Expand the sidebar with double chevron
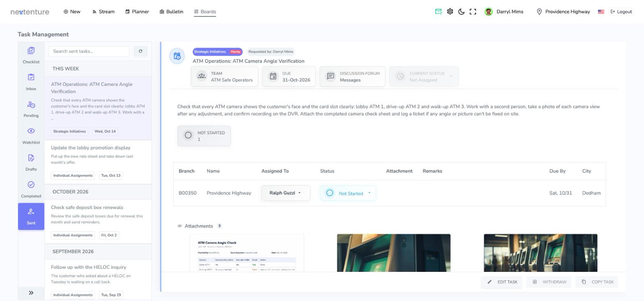 (31, 293)
